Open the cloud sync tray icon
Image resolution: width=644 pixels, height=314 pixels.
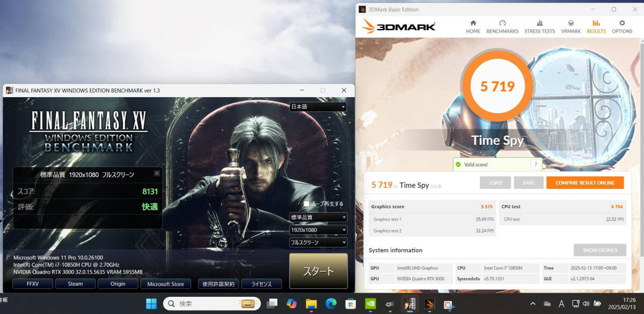click(547, 304)
